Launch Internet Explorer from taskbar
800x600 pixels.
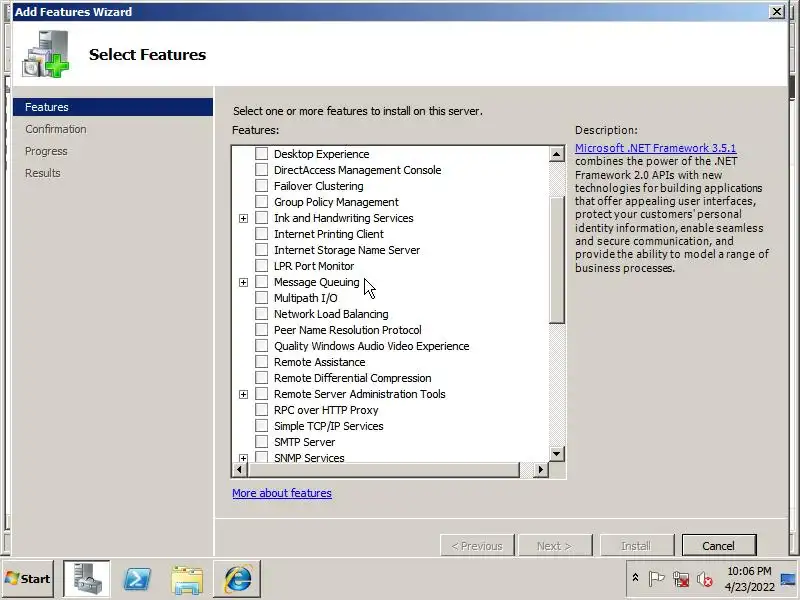(237, 579)
